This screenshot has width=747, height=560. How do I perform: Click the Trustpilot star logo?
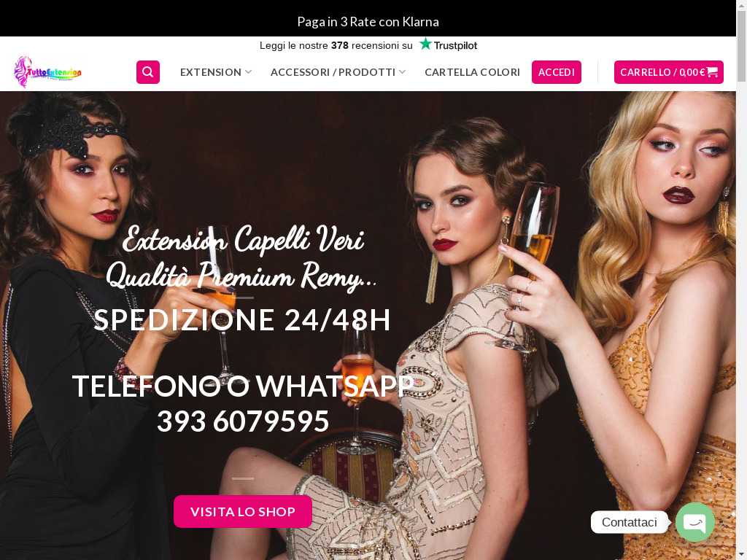click(x=425, y=44)
